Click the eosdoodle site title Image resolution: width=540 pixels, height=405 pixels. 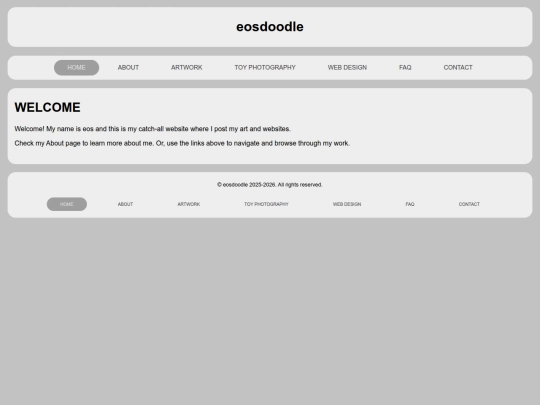[x=270, y=27]
